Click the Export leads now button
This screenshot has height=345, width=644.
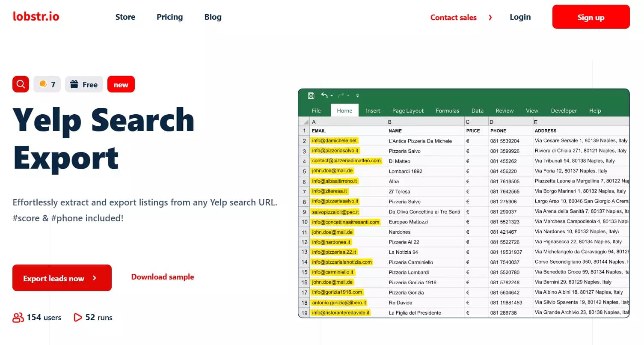coord(62,278)
